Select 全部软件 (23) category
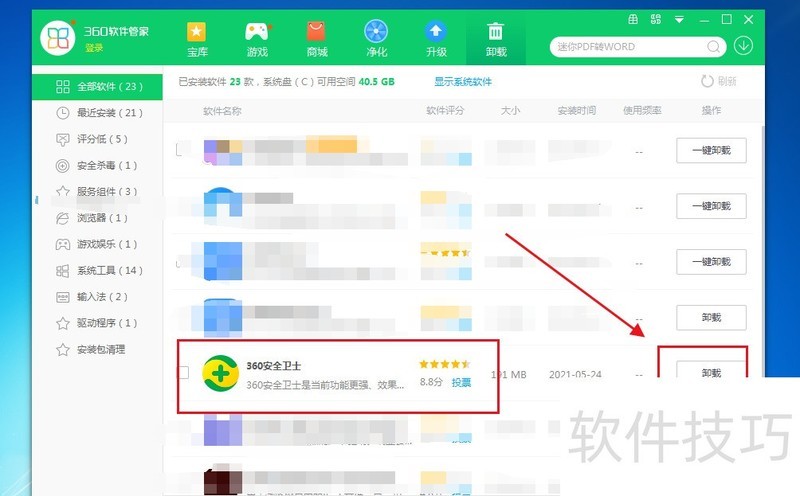This screenshot has height=496, width=800. [x=97, y=86]
